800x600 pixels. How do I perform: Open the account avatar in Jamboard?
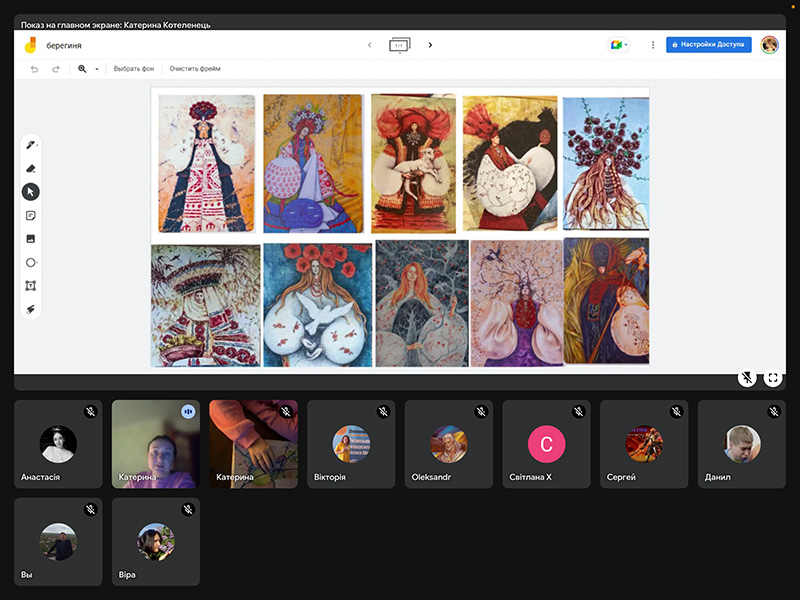pos(769,45)
